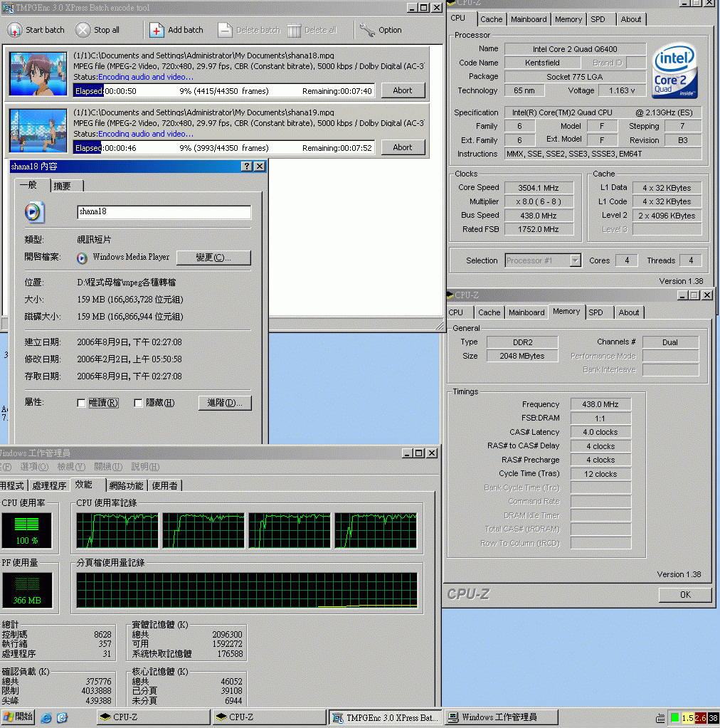Image resolution: width=720 pixels, height=728 pixels.
Task: Click the first CPU core usage graph
Action: (x=117, y=531)
